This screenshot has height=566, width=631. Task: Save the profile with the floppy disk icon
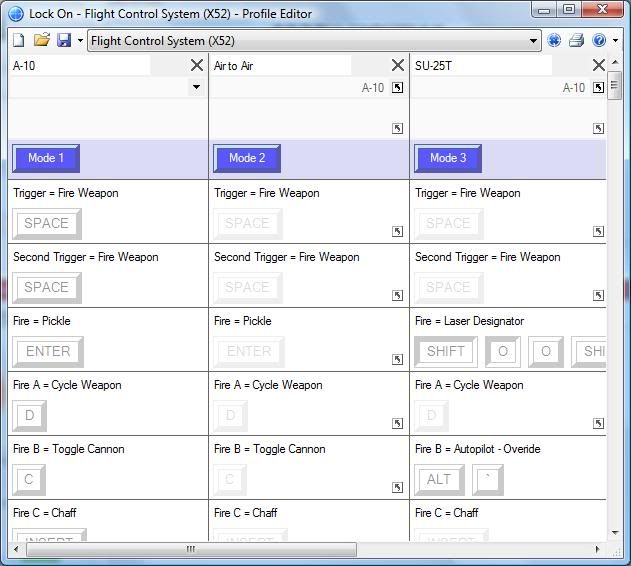[64, 41]
